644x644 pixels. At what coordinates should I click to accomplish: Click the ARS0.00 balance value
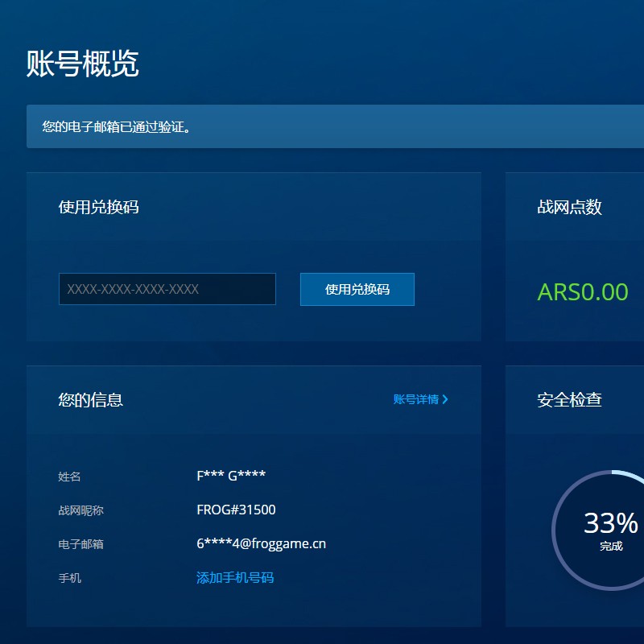pyautogui.click(x=582, y=292)
